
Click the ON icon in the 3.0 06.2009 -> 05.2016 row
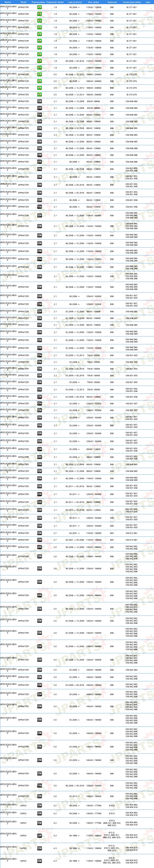39,785
